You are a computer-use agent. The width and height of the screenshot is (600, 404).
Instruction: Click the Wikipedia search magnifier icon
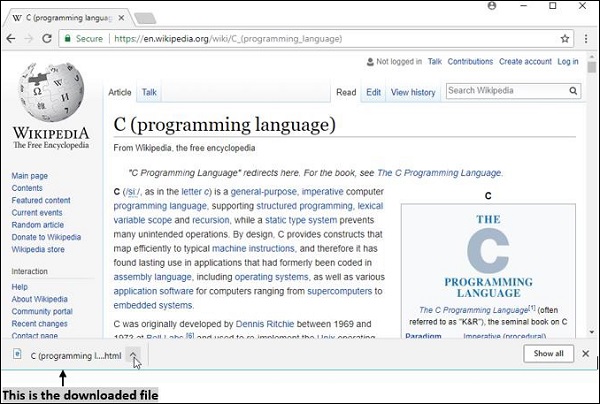pyautogui.click(x=573, y=91)
